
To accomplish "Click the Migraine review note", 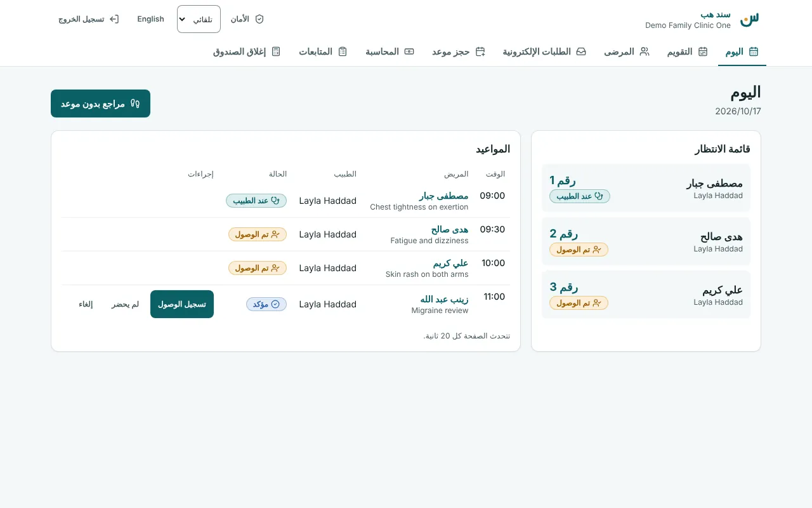I will (x=440, y=311).
